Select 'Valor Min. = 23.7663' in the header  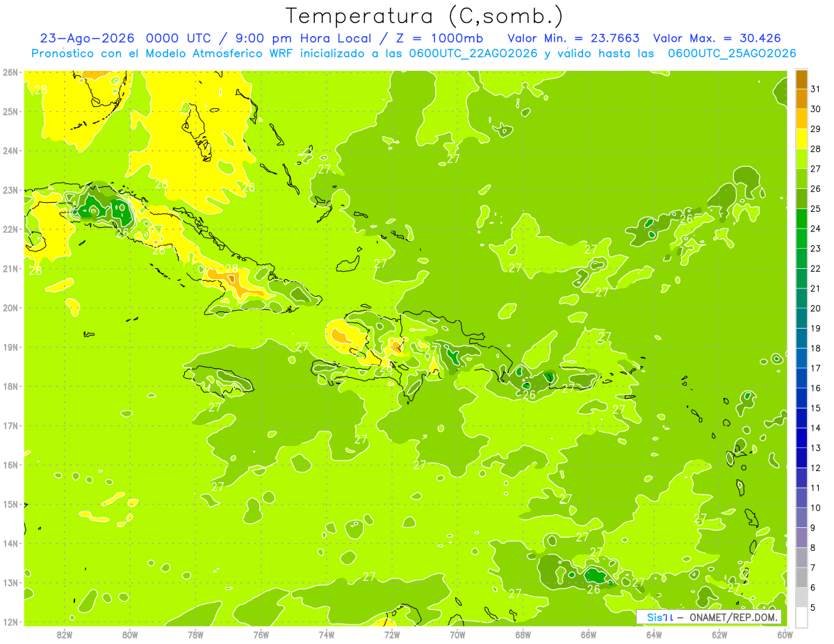pyautogui.click(x=573, y=38)
